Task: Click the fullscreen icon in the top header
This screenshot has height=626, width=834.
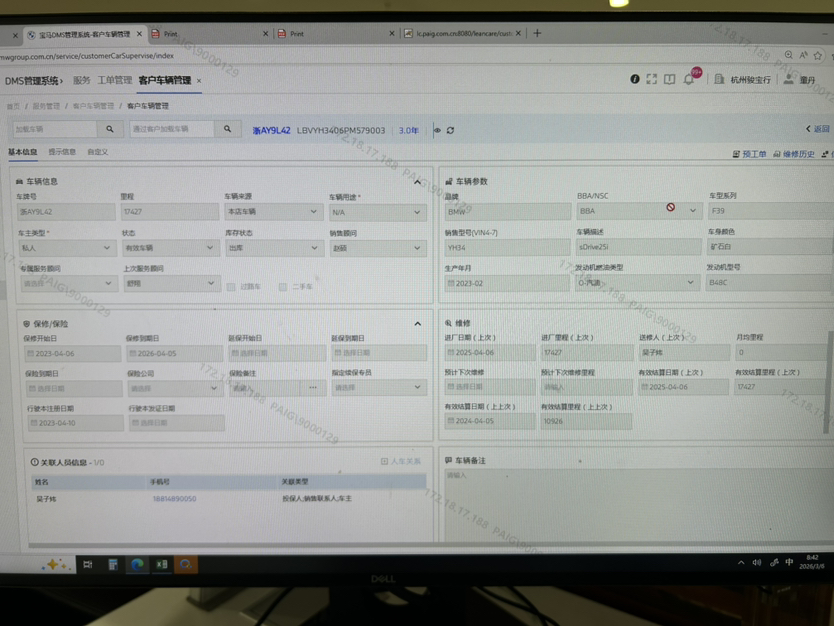Action: [x=652, y=79]
